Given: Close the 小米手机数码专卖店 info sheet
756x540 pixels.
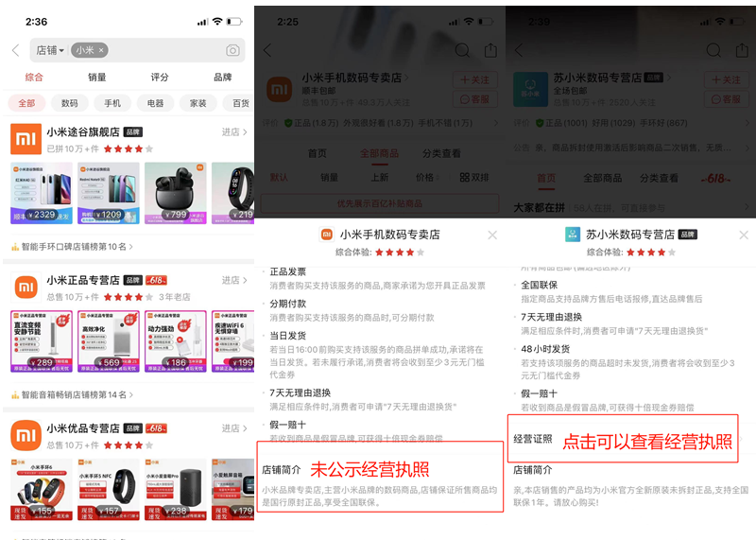Looking at the screenshot, I should click(492, 235).
